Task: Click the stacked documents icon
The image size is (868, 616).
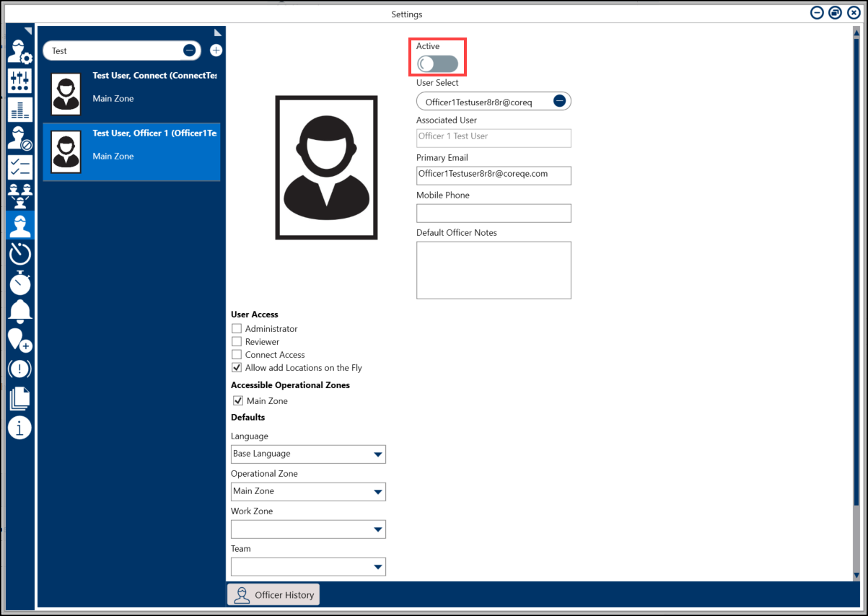Action: click(x=19, y=398)
